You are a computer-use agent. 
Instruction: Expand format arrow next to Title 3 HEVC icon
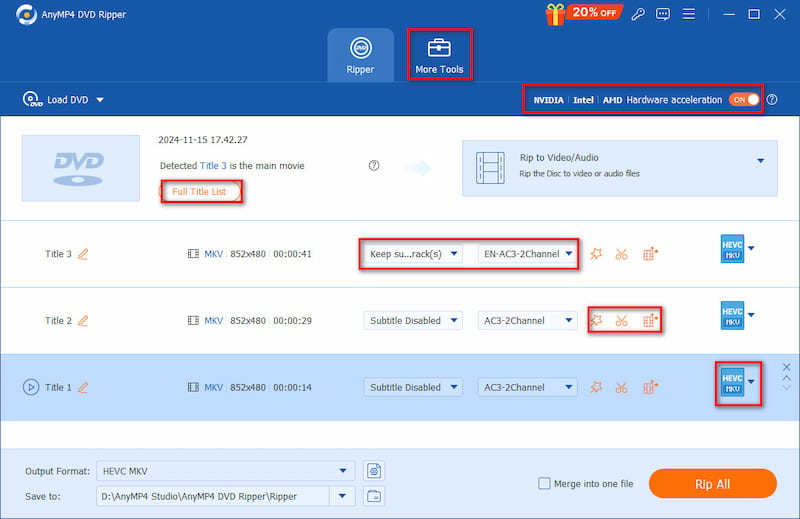tap(751, 249)
